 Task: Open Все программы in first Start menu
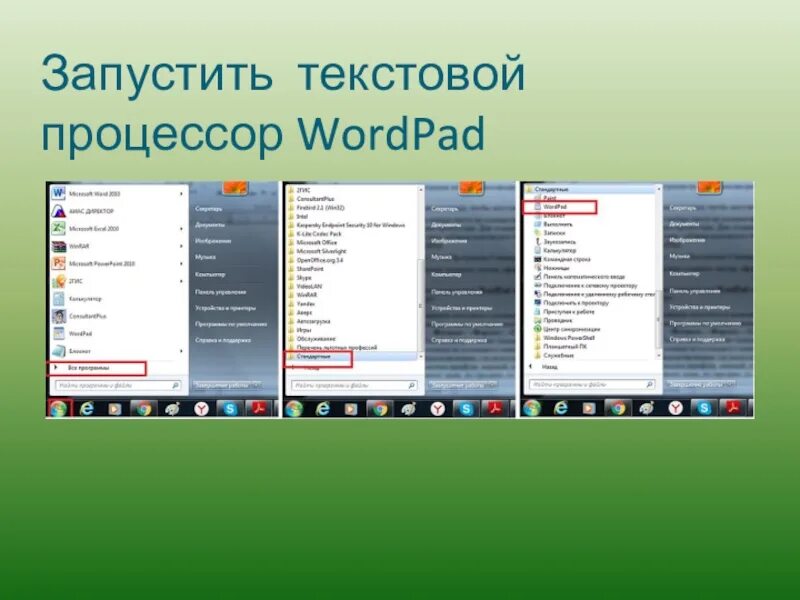pyautogui.click(x=96, y=368)
